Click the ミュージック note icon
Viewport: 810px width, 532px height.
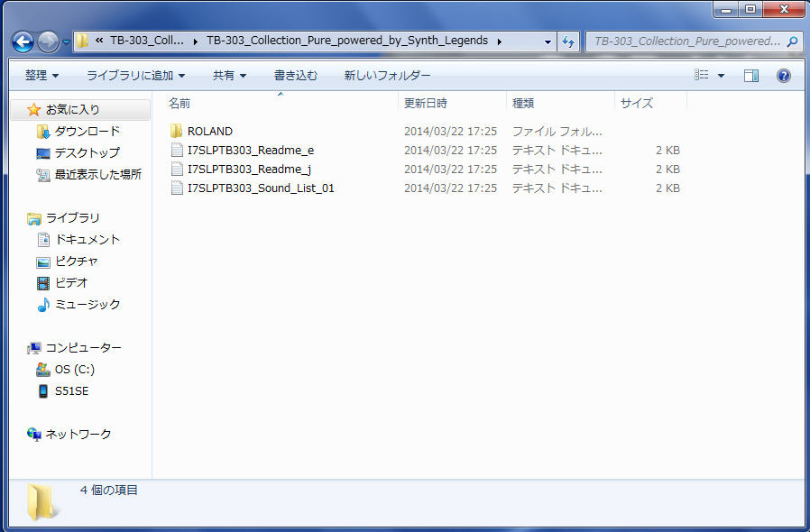click(x=43, y=305)
